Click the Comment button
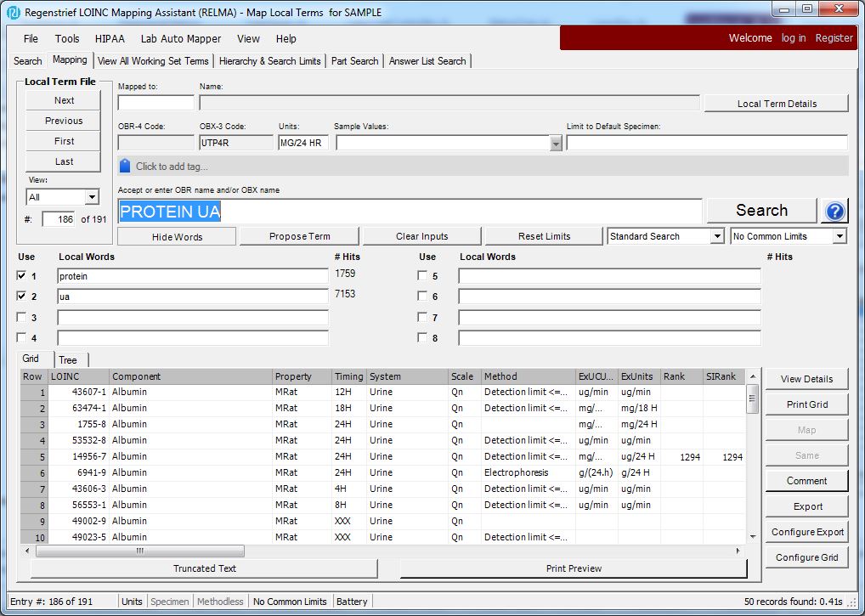 click(806, 481)
